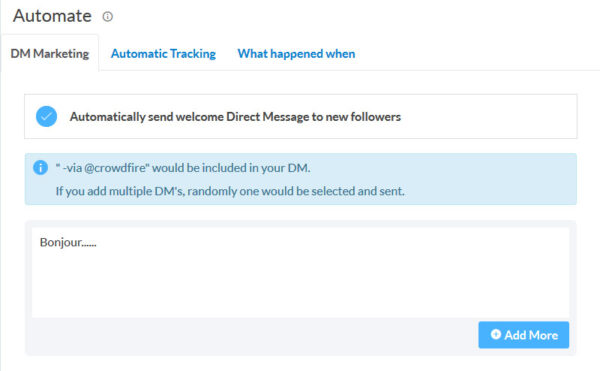Click the blue info icon in the crowdfire notice
This screenshot has height=371, width=600.
pyautogui.click(x=41, y=168)
